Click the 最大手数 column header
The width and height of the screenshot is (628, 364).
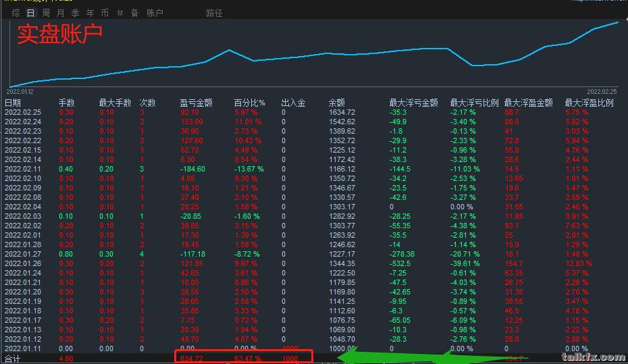(x=115, y=103)
